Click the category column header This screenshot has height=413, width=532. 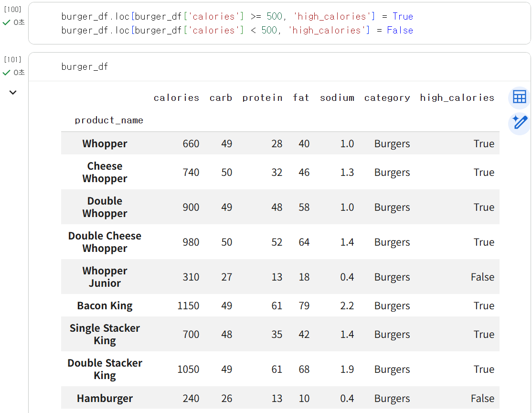click(387, 98)
